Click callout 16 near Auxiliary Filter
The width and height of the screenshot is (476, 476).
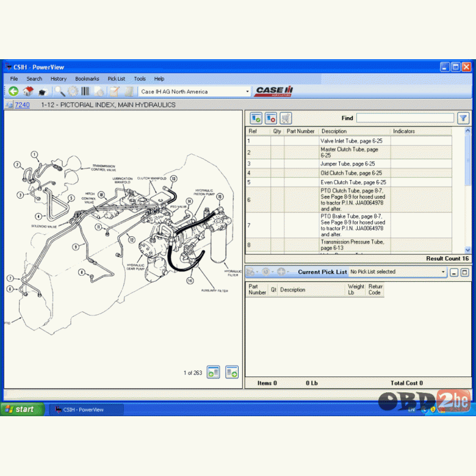click(190, 281)
